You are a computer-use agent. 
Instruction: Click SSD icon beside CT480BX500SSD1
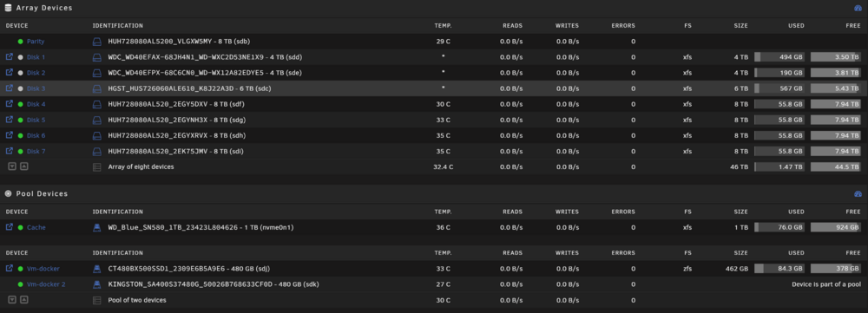97,269
